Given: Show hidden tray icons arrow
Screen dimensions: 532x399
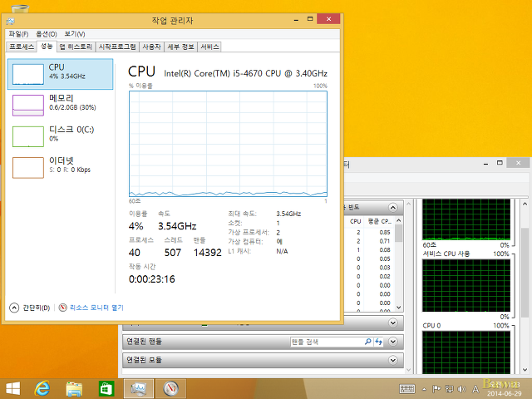Looking at the screenshot, I should [x=424, y=389].
